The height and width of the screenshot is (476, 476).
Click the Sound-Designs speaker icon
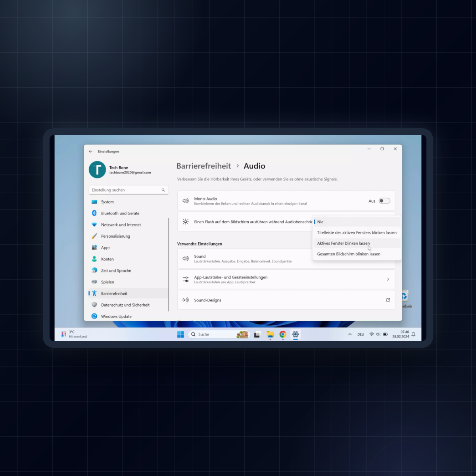click(186, 300)
